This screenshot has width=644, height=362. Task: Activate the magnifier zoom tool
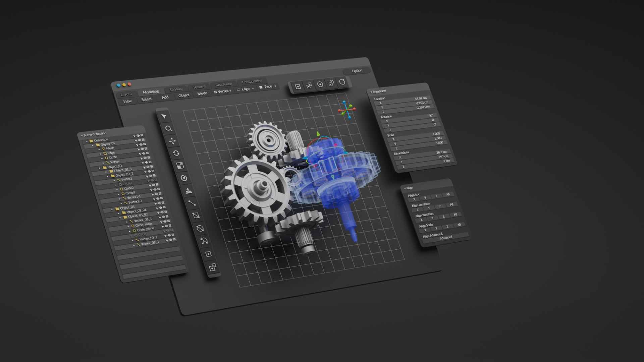[169, 129]
